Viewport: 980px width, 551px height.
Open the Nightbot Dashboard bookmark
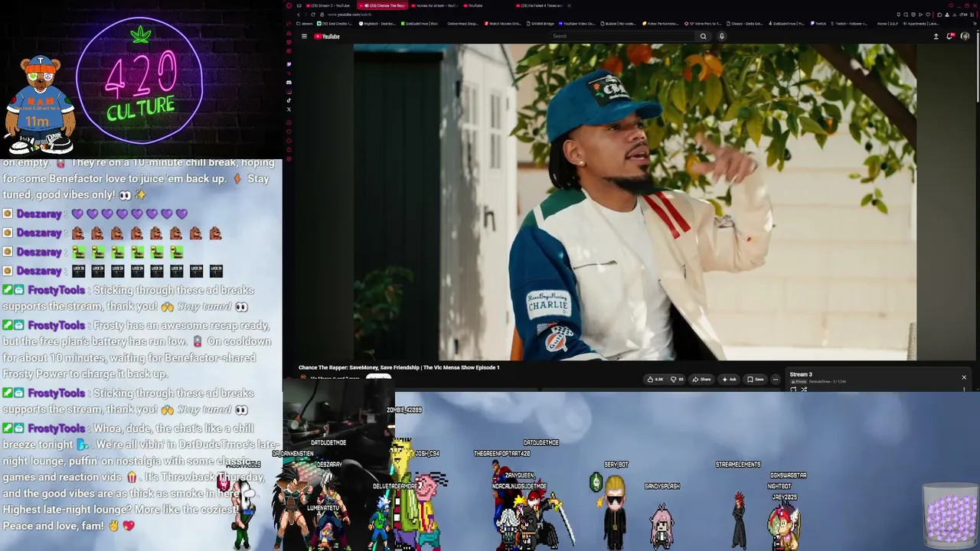click(377, 24)
